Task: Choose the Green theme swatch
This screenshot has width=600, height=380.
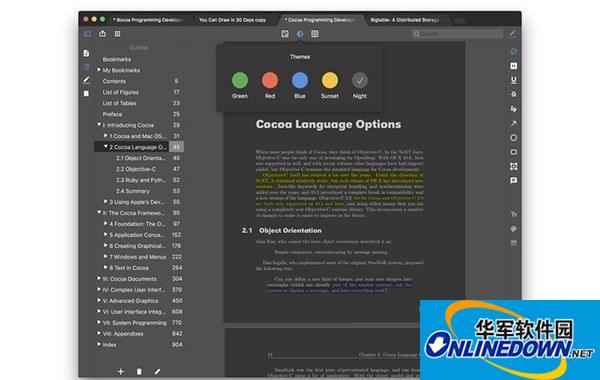Action: click(x=240, y=80)
